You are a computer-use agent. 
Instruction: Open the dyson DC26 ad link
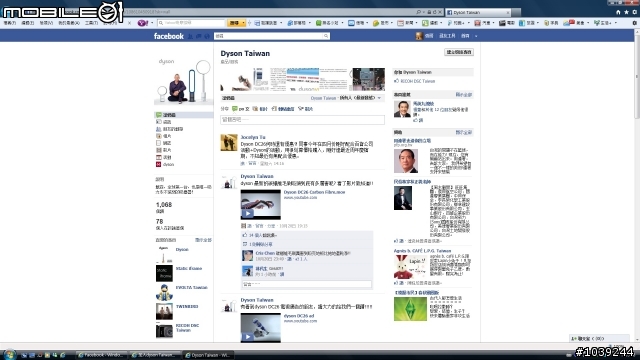pyautogui.click(x=299, y=316)
